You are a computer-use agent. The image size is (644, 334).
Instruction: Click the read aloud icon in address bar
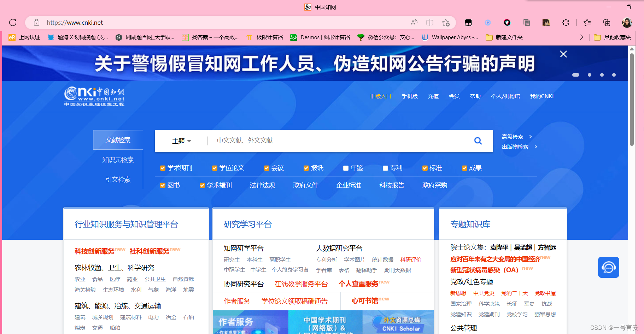pos(414,23)
